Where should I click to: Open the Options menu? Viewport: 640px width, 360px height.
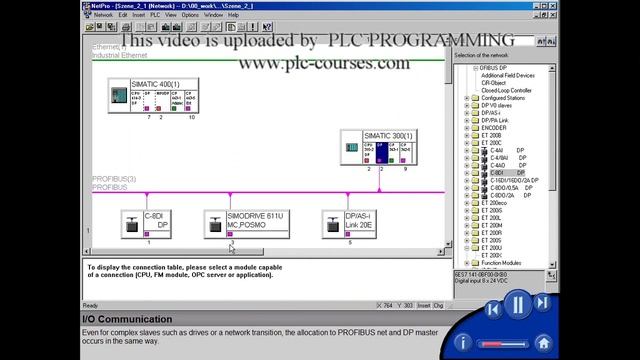pyautogui.click(x=190, y=15)
